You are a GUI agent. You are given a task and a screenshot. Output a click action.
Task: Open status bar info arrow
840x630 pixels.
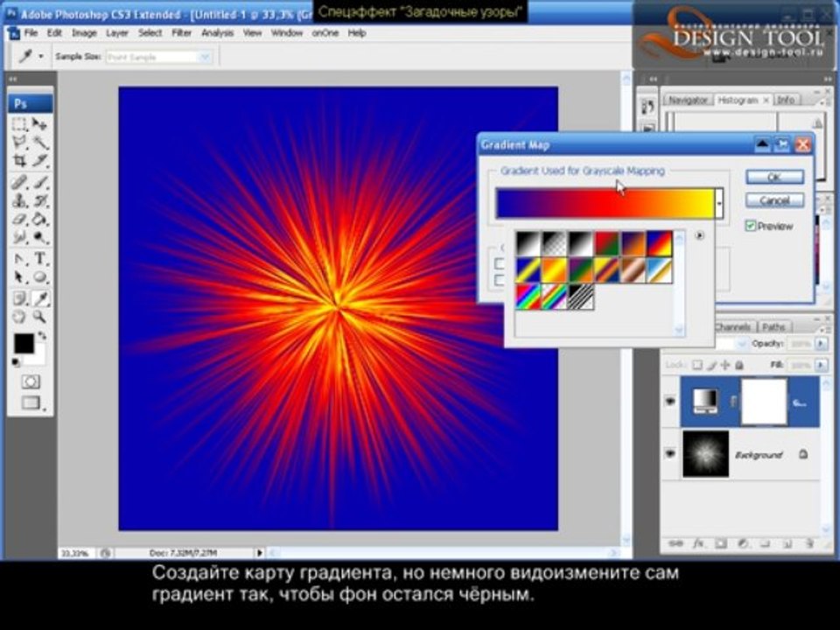tap(260, 552)
